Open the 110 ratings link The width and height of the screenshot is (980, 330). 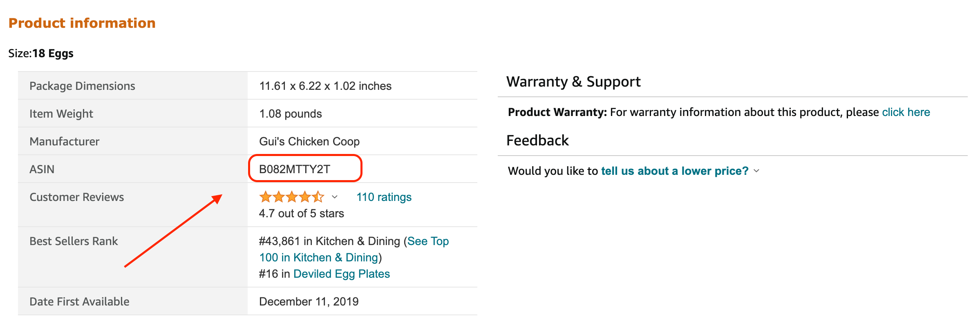click(x=384, y=197)
